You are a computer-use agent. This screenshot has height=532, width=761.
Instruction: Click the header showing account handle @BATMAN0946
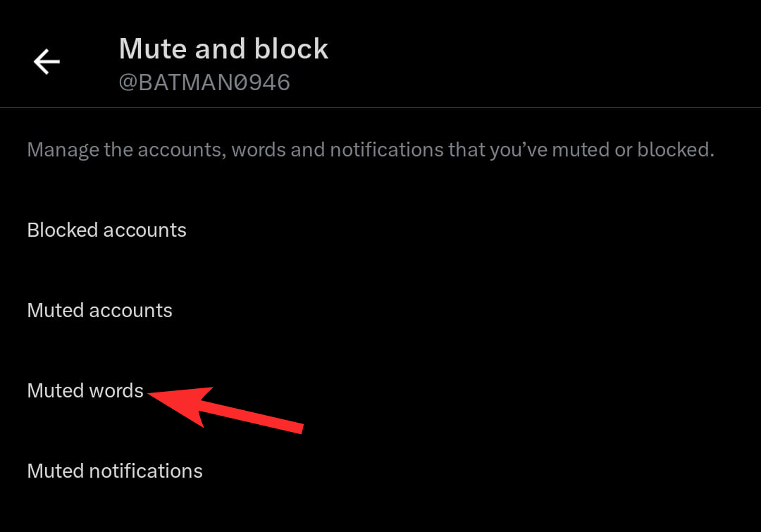(204, 82)
